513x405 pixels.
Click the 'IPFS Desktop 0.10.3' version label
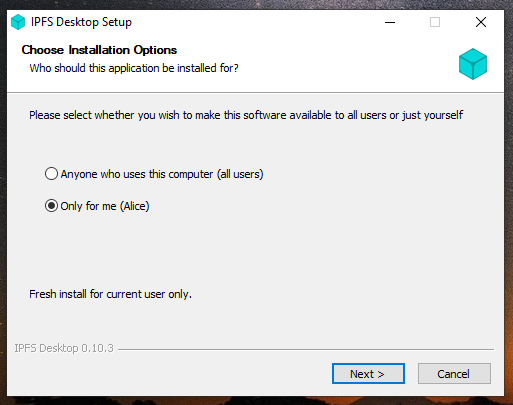[64, 348]
